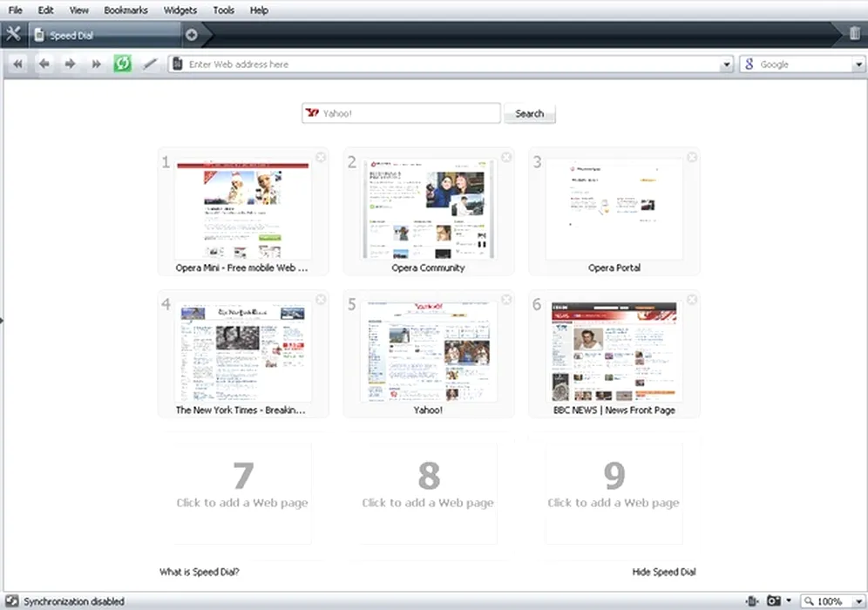
Task: Remove the Opera Portal speed dial entry
Action: click(x=692, y=157)
